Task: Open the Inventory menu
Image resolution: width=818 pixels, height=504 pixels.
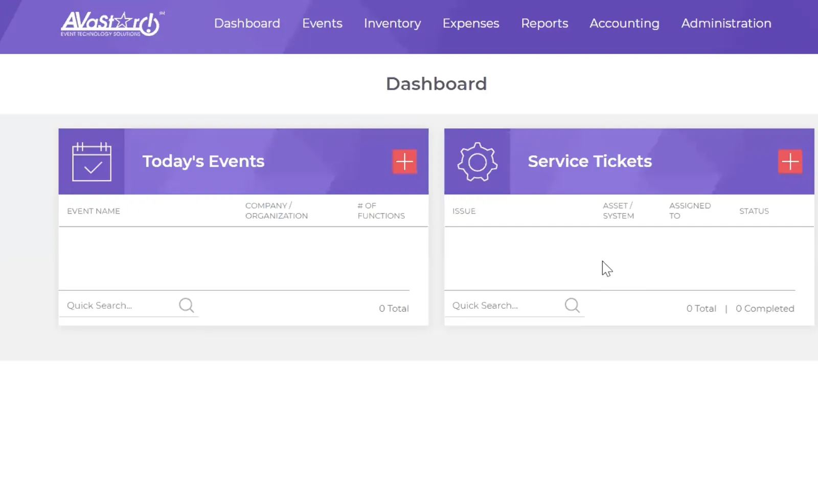Action: coord(393,24)
